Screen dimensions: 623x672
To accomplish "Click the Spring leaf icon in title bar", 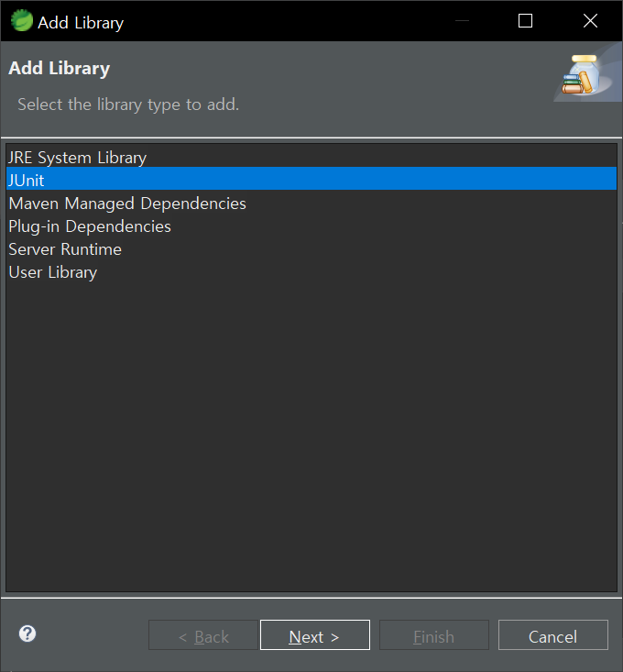I will [x=21, y=21].
